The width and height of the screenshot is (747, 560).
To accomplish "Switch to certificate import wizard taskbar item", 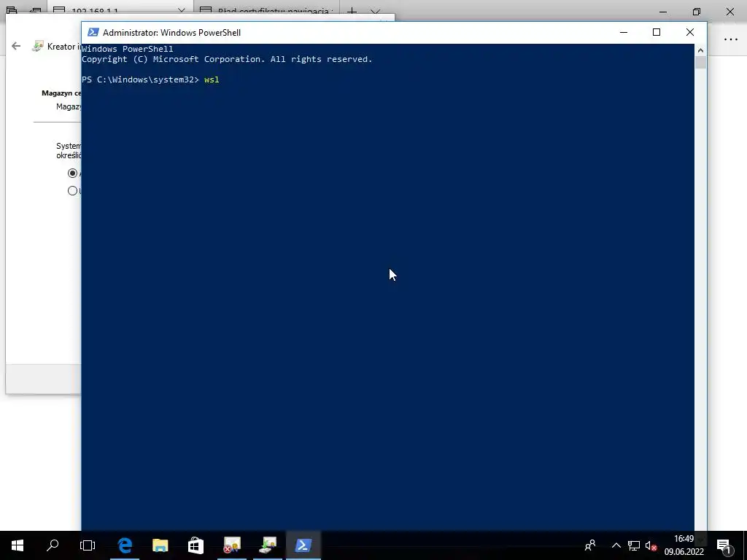I will click(x=268, y=545).
